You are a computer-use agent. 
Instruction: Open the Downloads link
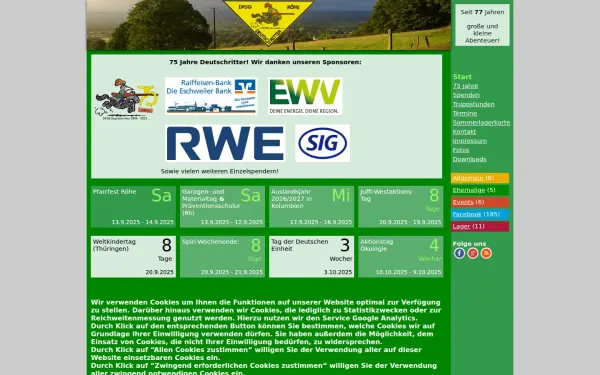point(469,159)
